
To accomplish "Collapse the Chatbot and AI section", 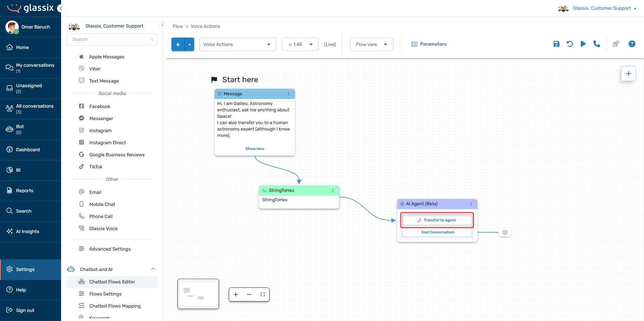I will 153,269.
